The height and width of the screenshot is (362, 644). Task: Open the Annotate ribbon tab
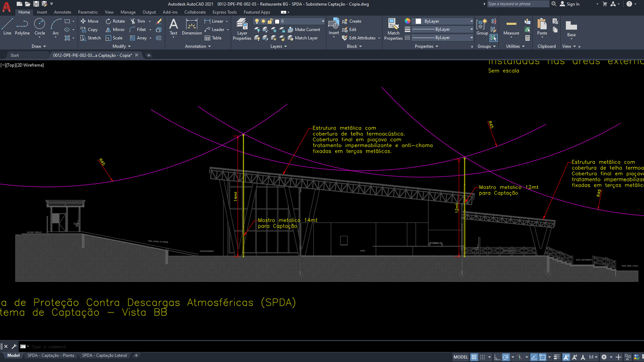click(x=62, y=12)
